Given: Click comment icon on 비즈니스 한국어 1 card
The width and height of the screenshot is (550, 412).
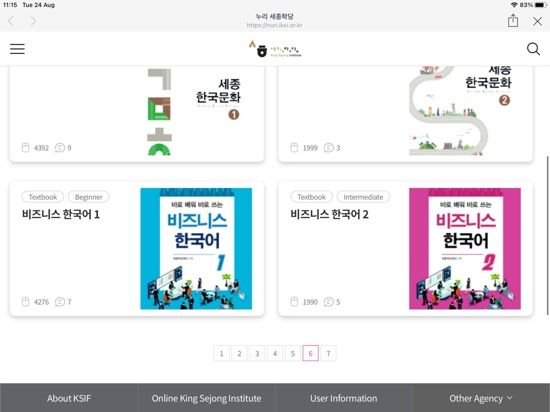Looking at the screenshot, I should click(x=60, y=302).
